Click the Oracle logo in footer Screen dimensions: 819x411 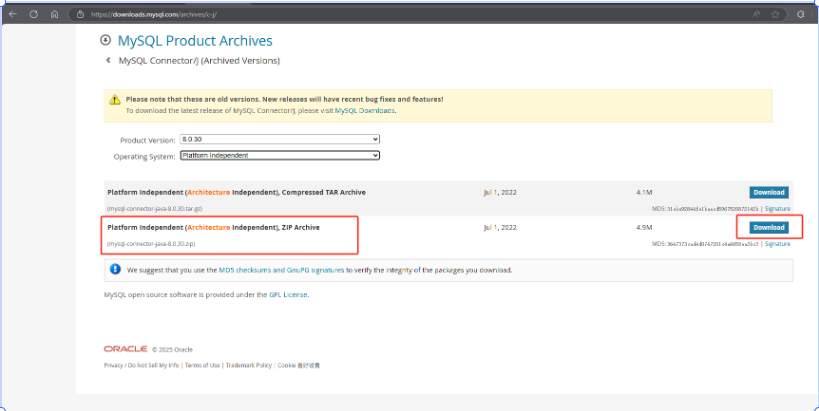click(125, 349)
